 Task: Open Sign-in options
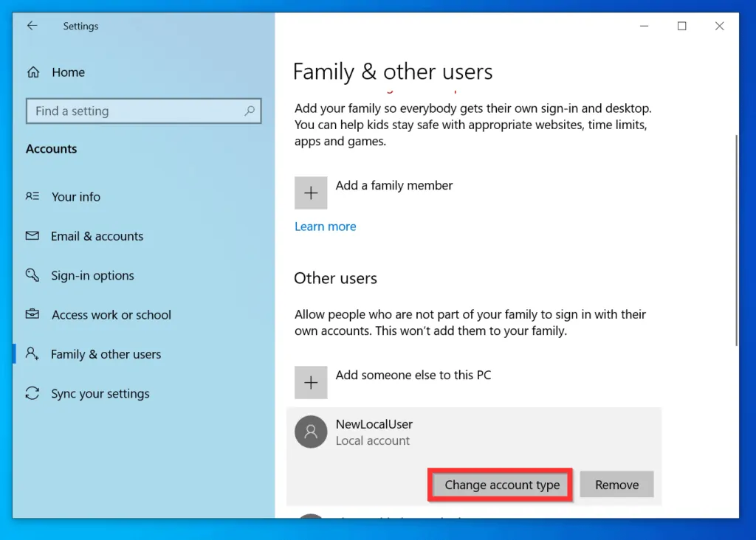[x=92, y=276]
